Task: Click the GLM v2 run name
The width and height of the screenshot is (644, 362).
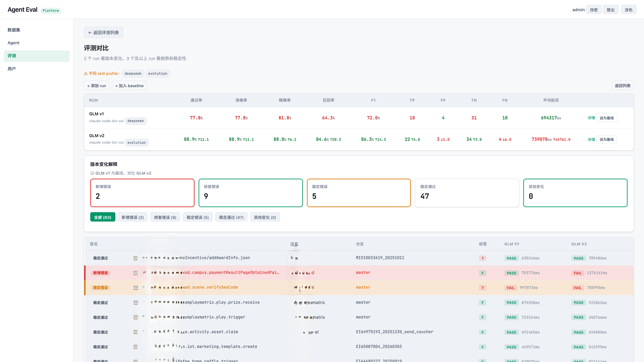Action: click(97, 136)
